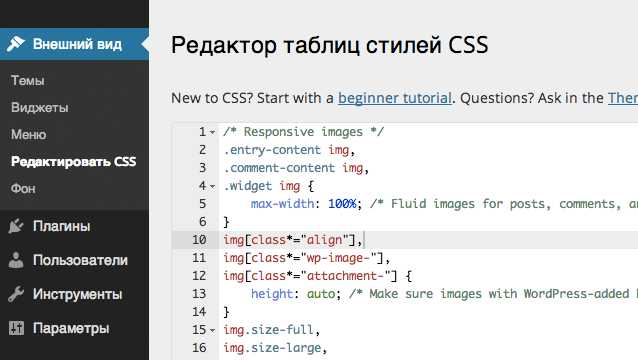Click the 'max-width' property name

pyautogui.click(x=282, y=203)
